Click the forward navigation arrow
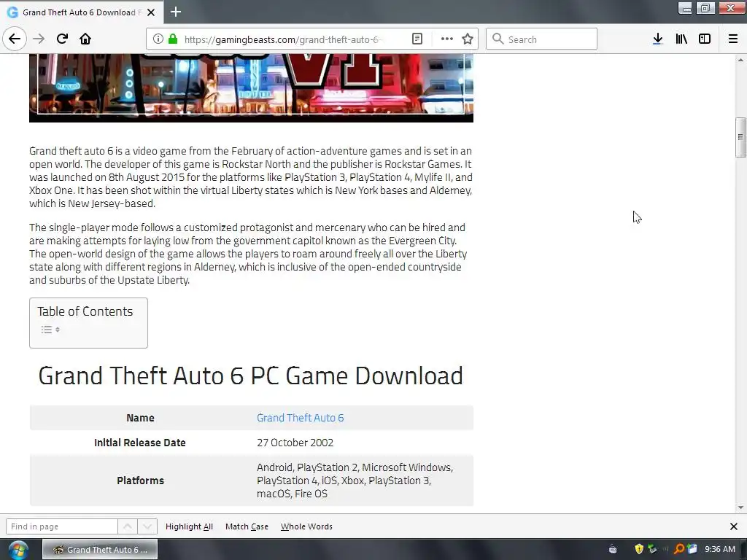Image resolution: width=747 pixels, height=560 pixels. [x=39, y=39]
